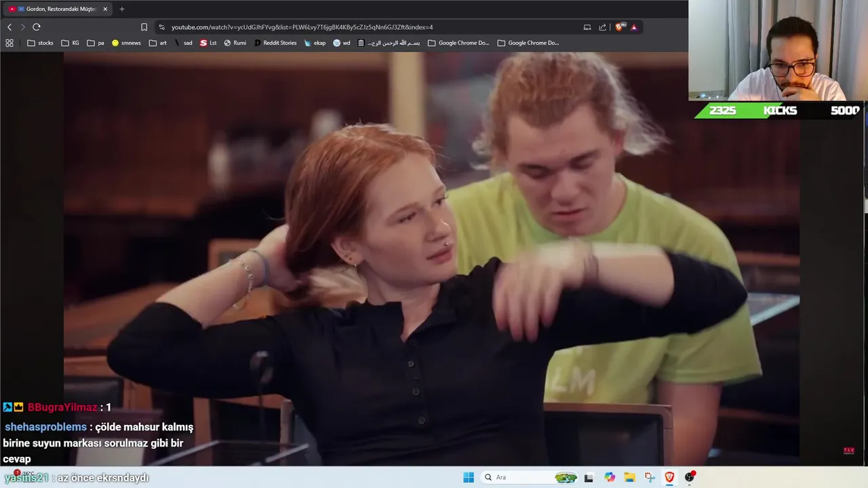The height and width of the screenshot is (488, 868).
Task: Expand first Google Chrome Do... folder
Action: tap(458, 43)
